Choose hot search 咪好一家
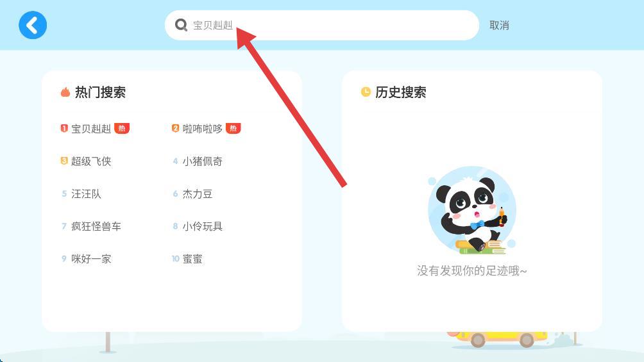Viewport: 644px width, 362px height. [91, 259]
